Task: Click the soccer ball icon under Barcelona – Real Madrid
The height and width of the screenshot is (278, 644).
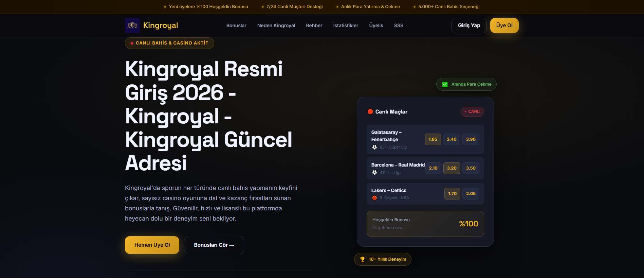Action: pos(374,173)
